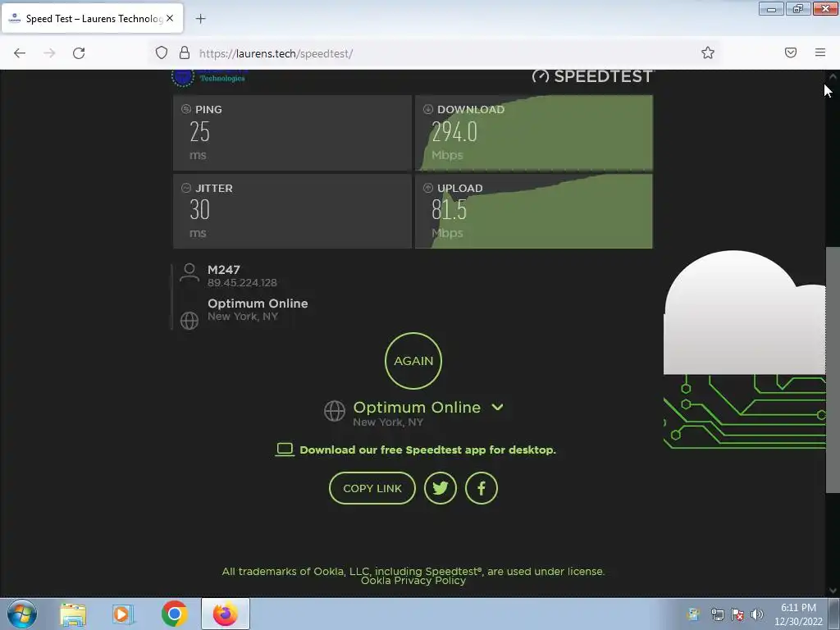This screenshot has width=840, height=630.
Task: Open the Optimum Online server dropdown
Action: 417,408
